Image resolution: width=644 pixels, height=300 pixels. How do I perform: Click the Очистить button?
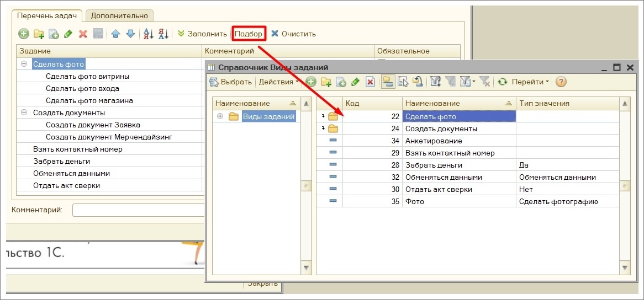point(294,34)
